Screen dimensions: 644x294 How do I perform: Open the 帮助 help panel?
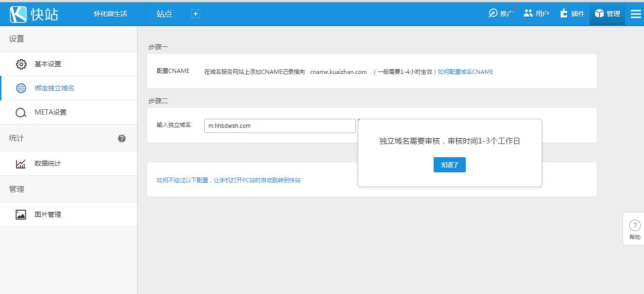(x=634, y=229)
